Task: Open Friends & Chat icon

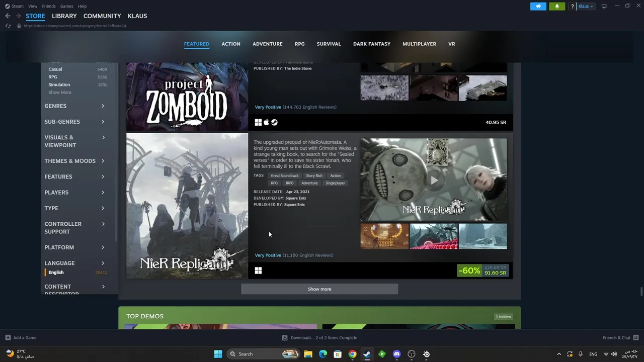Action: 636,338
